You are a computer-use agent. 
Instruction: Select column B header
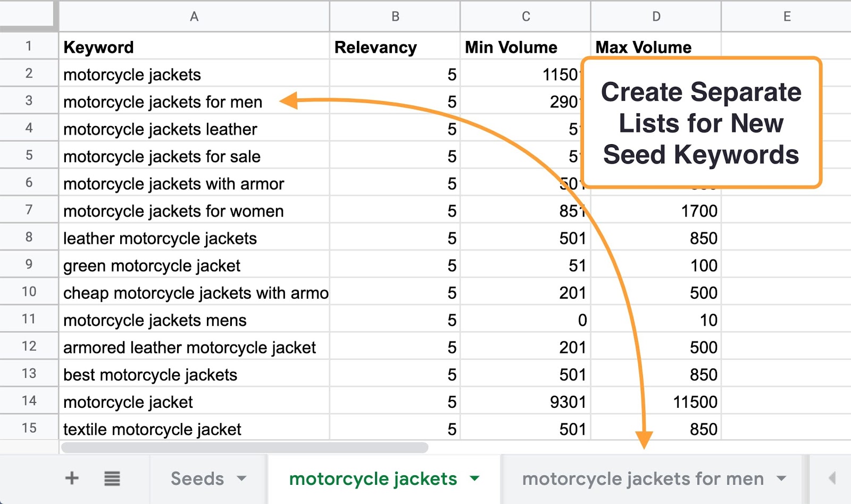tap(395, 16)
